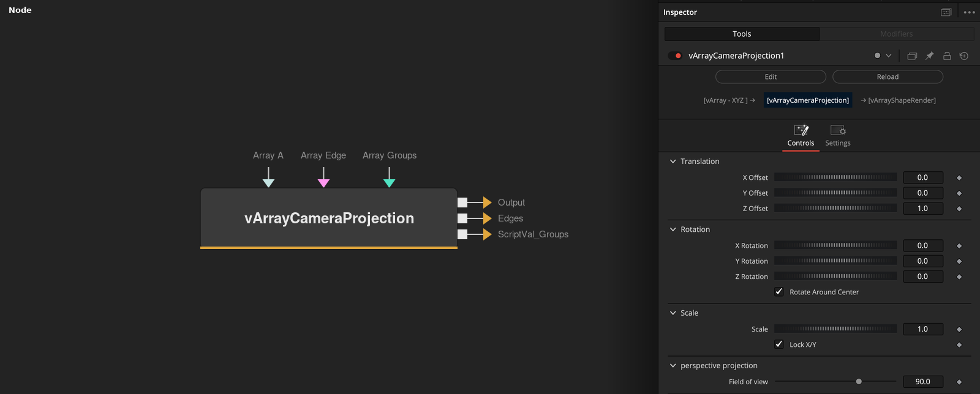This screenshot has height=394, width=980.
Task: Click the orange Output arrow connector
Action: 488,203
